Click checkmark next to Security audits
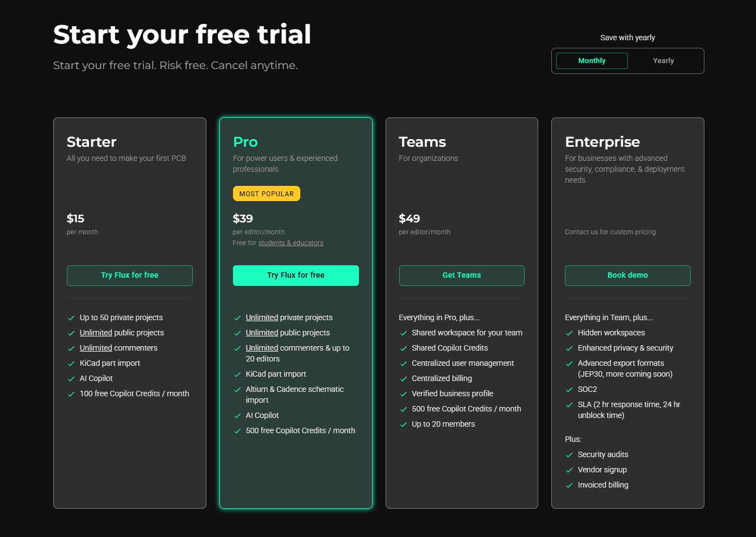This screenshot has height=537, width=756. [x=569, y=455]
